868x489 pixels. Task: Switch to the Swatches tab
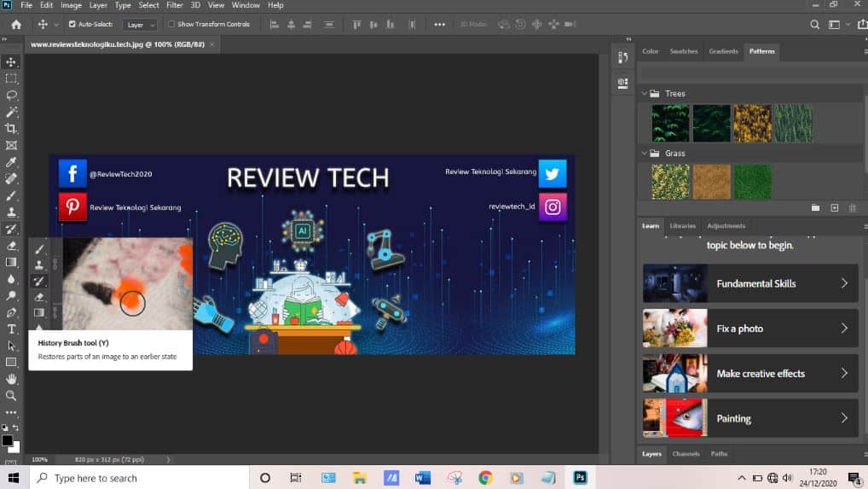tap(683, 51)
